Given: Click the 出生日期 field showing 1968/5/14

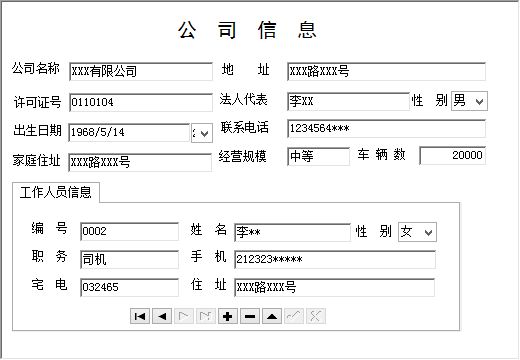Looking at the screenshot, I should pos(129,132).
